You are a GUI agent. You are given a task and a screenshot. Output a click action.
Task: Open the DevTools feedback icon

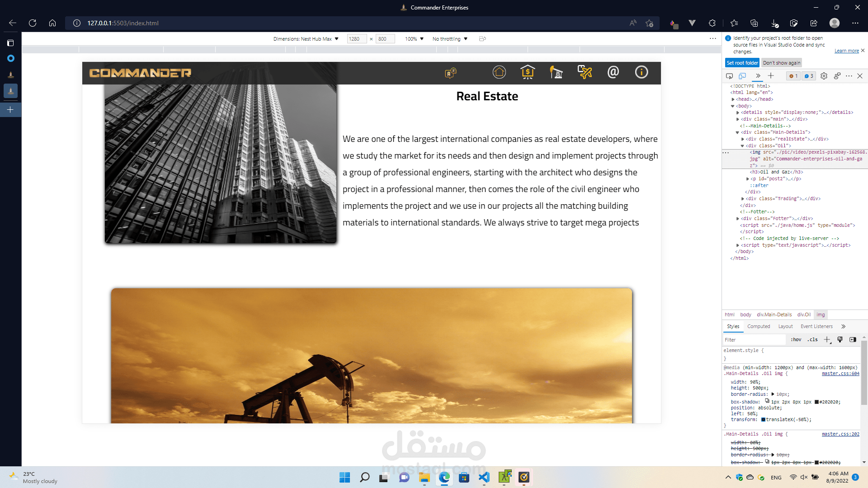tap(837, 76)
